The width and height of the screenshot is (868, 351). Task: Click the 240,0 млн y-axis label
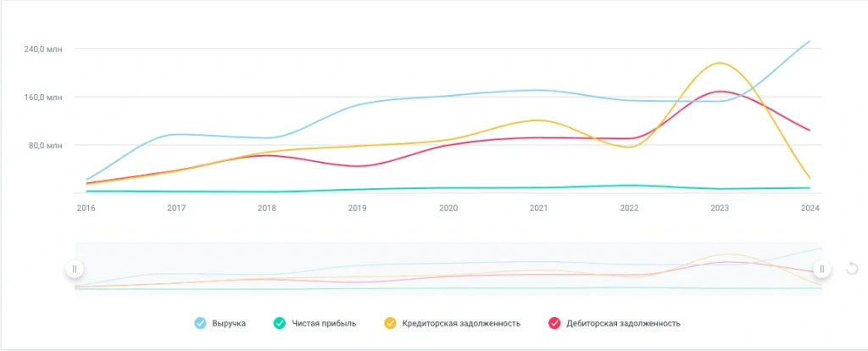point(43,49)
